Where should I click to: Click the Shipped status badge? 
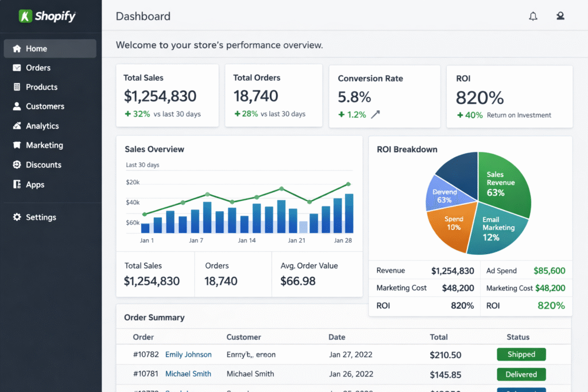[521, 354]
